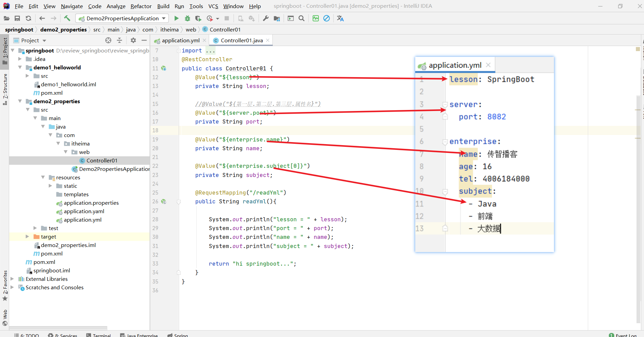Click the Save All toolbar icon

point(17,18)
